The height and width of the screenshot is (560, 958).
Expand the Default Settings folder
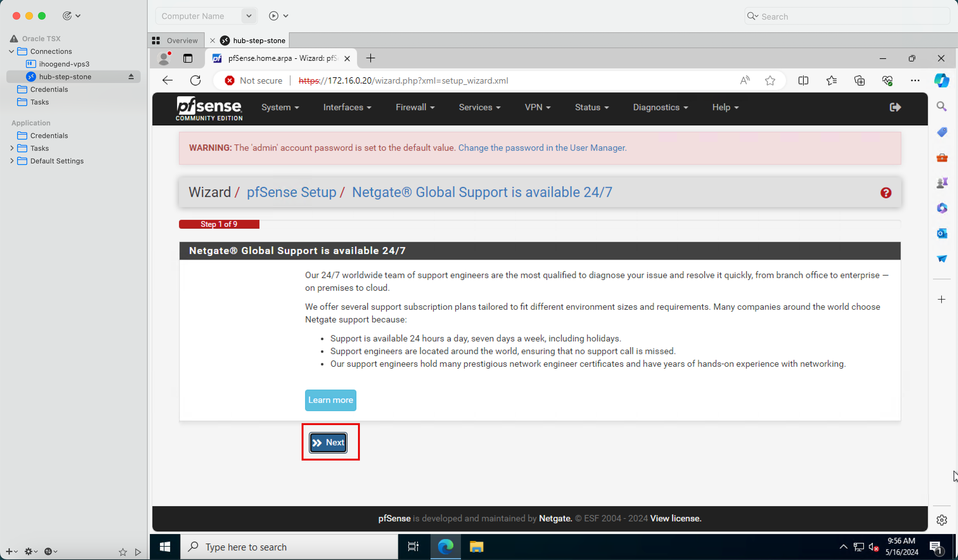(x=11, y=161)
